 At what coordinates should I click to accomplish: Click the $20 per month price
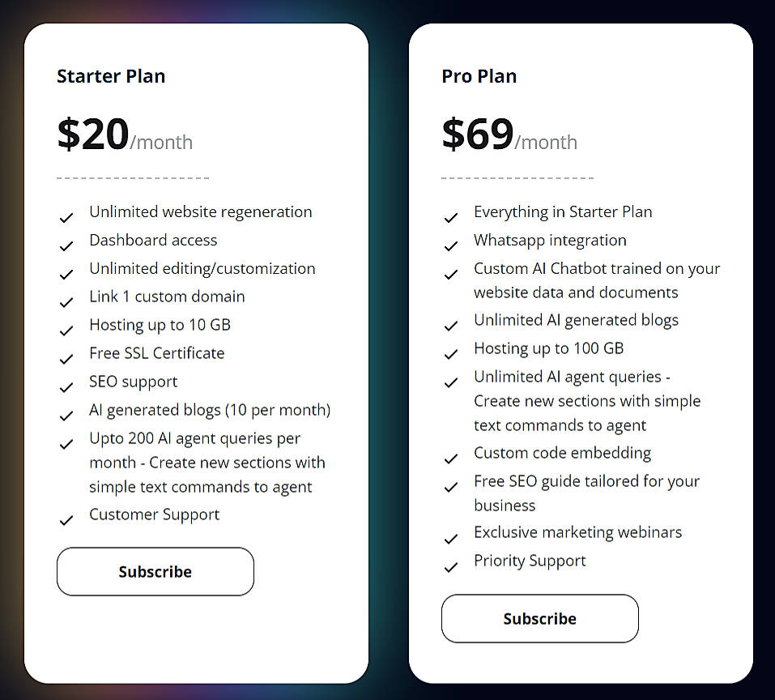(x=125, y=135)
